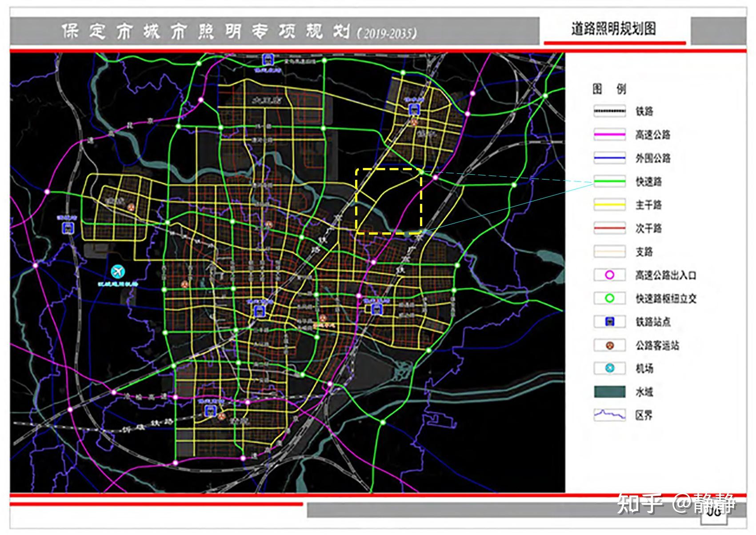Click the westernmost railway station icon on the map
This screenshot has height=535, width=756.
pos(68,228)
